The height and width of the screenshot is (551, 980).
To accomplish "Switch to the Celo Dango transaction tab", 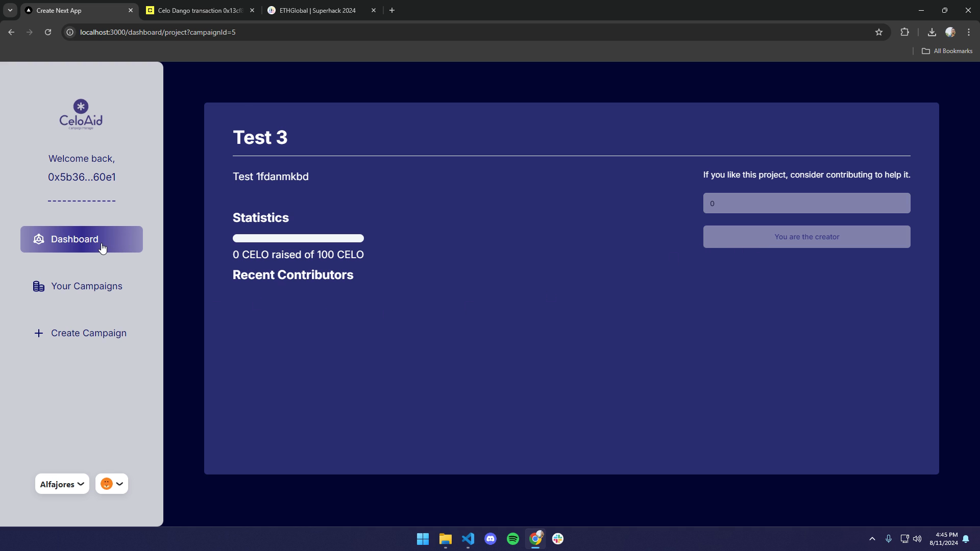I will coord(200,10).
